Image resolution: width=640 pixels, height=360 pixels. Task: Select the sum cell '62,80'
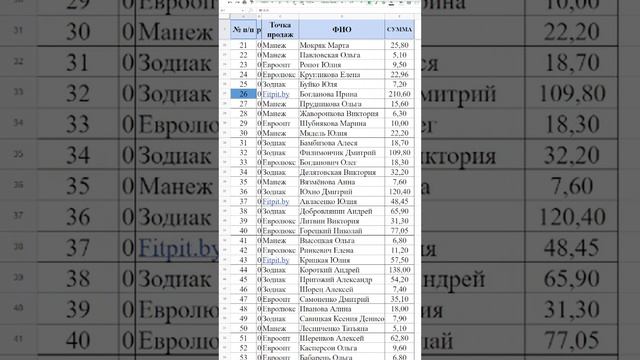tap(399, 338)
